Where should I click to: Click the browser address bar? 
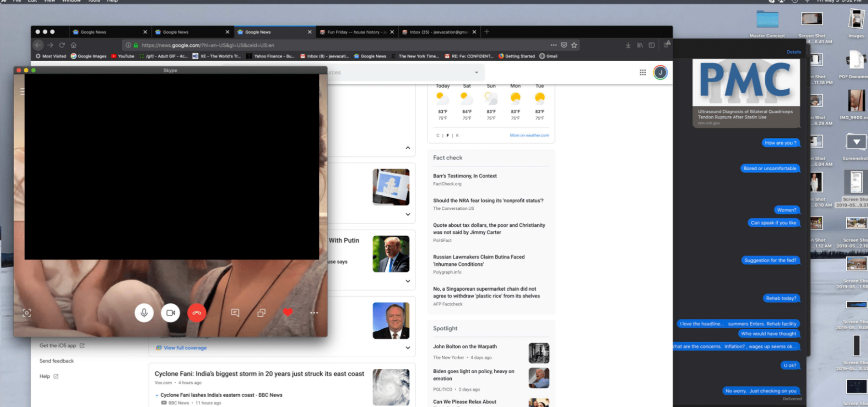(330, 45)
